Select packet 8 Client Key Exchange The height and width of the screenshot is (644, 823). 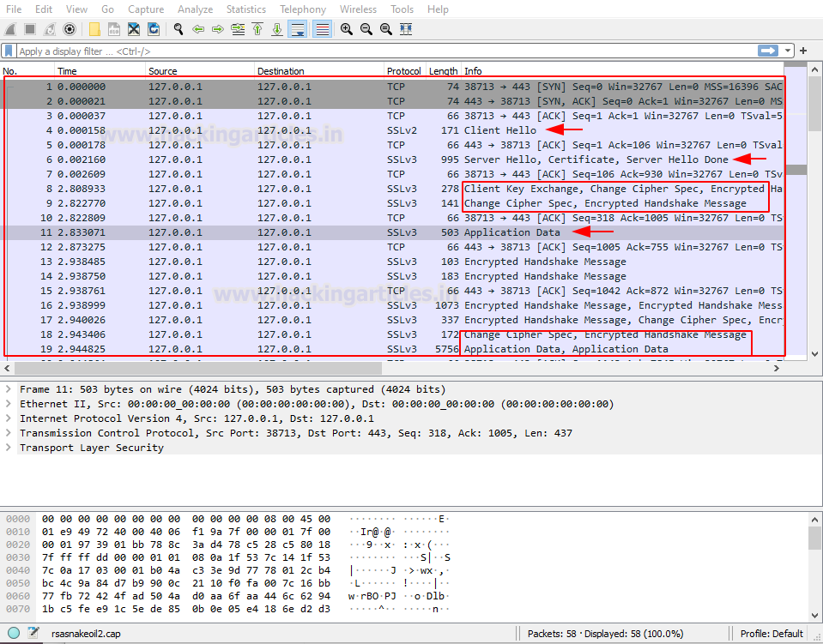point(392,189)
